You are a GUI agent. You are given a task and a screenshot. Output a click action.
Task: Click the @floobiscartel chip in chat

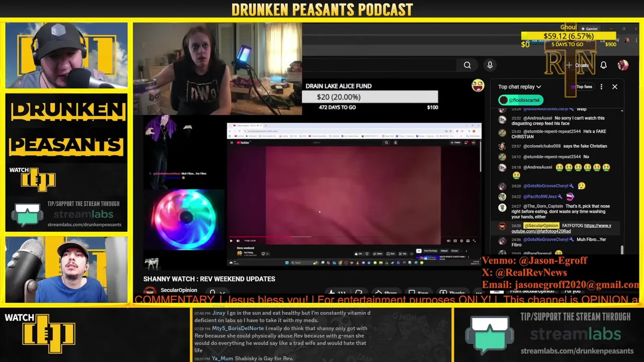pyautogui.click(x=521, y=100)
